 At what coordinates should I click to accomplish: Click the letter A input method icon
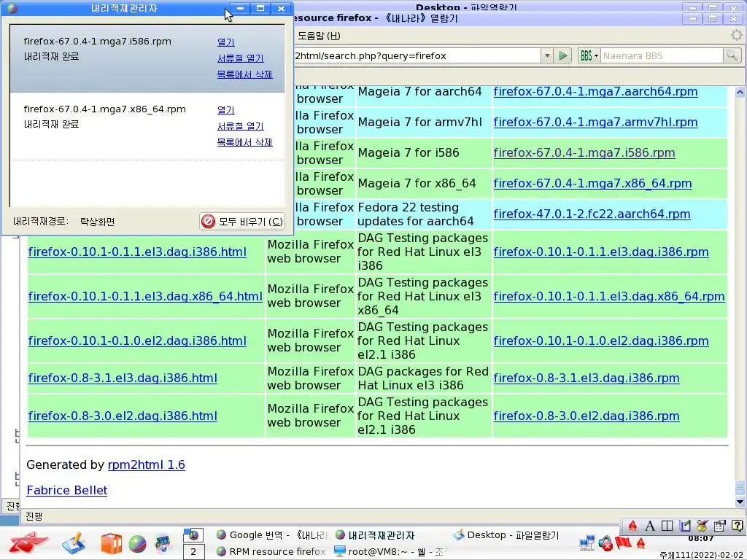tap(650, 526)
